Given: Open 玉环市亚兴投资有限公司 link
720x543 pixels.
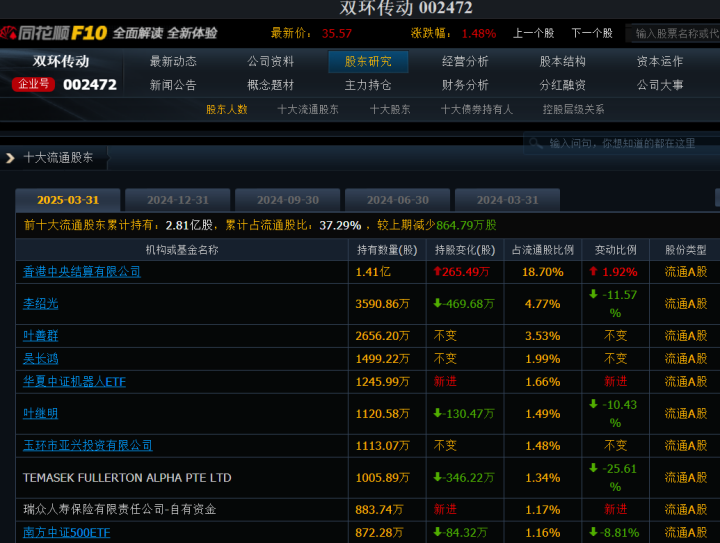Looking at the screenshot, I should (x=88, y=446).
